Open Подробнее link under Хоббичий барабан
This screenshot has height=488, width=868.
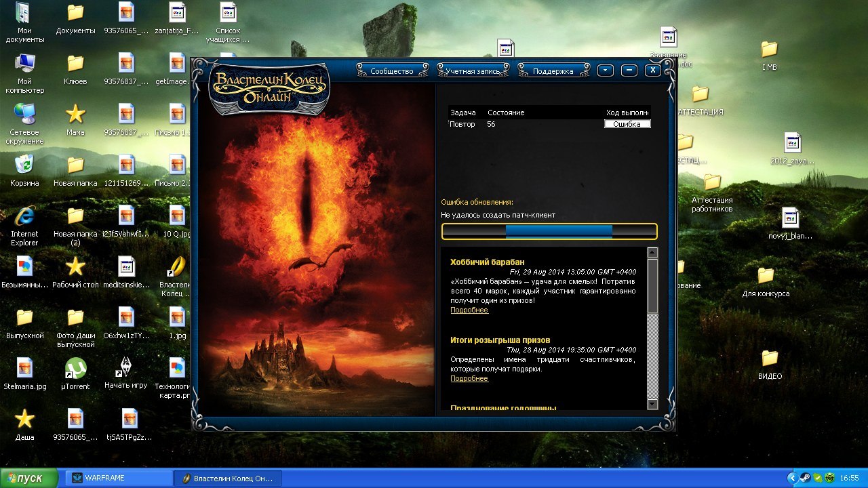pos(469,310)
